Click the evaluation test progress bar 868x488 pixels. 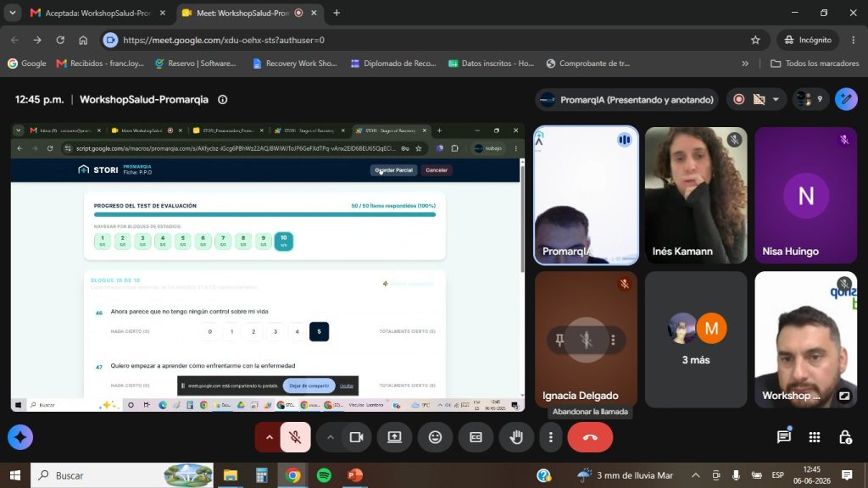[x=264, y=214]
